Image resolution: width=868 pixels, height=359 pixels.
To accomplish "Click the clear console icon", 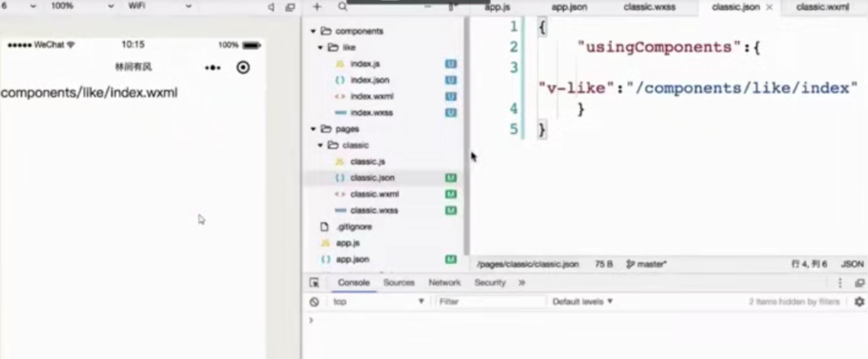I will coord(314,301).
